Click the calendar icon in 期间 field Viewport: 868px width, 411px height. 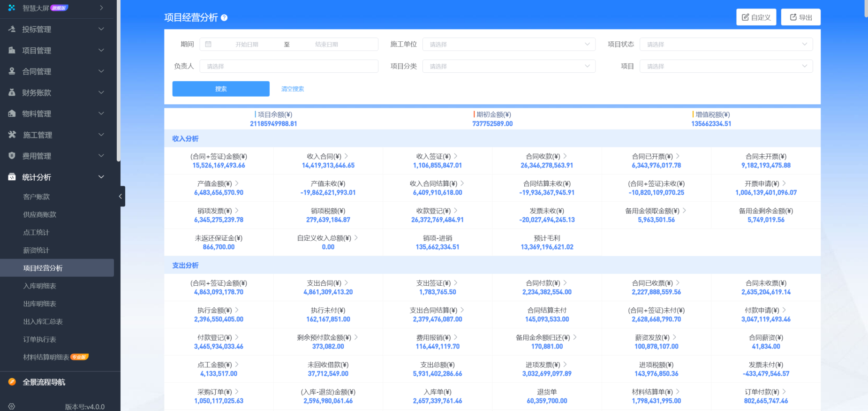(x=209, y=44)
